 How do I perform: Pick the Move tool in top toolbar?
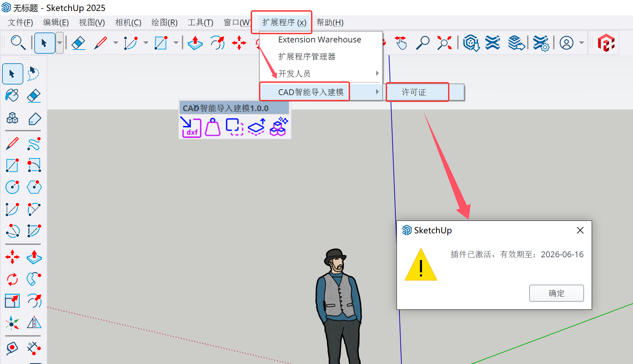[239, 43]
